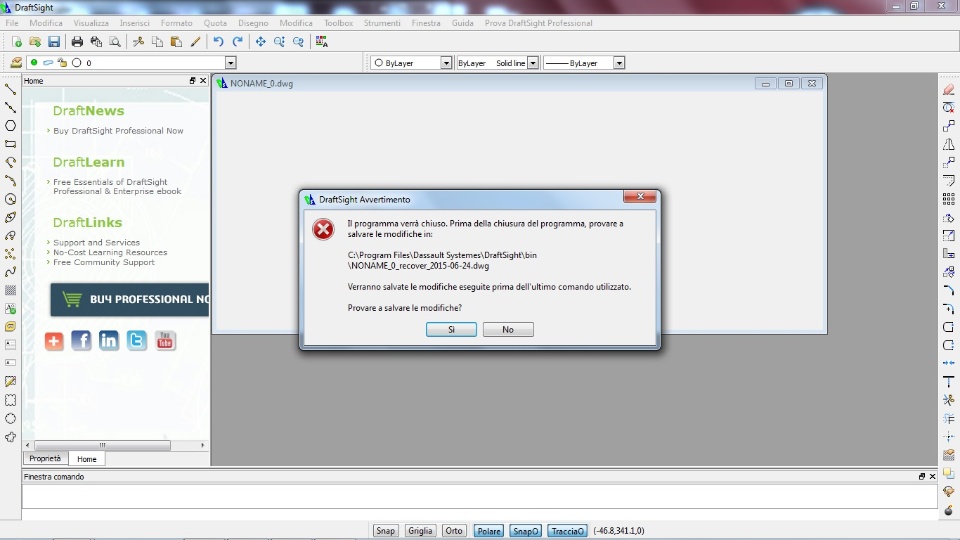Open Guida menu
The image size is (960, 540).
click(462, 23)
